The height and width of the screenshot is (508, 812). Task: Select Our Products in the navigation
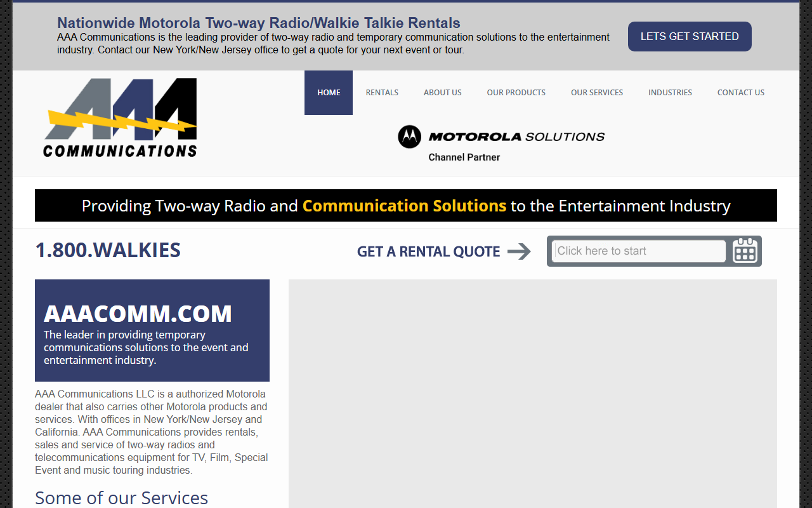click(516, 93)
